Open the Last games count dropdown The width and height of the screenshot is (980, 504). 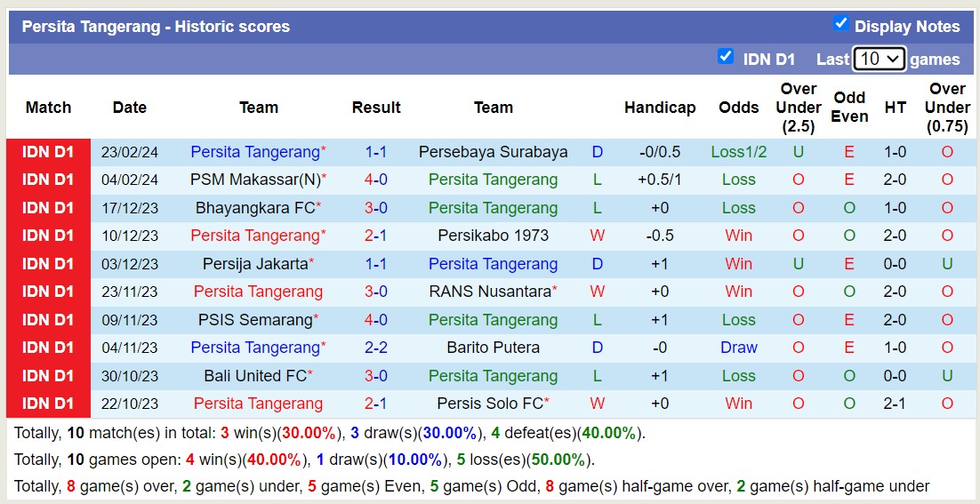coord(879,59)
